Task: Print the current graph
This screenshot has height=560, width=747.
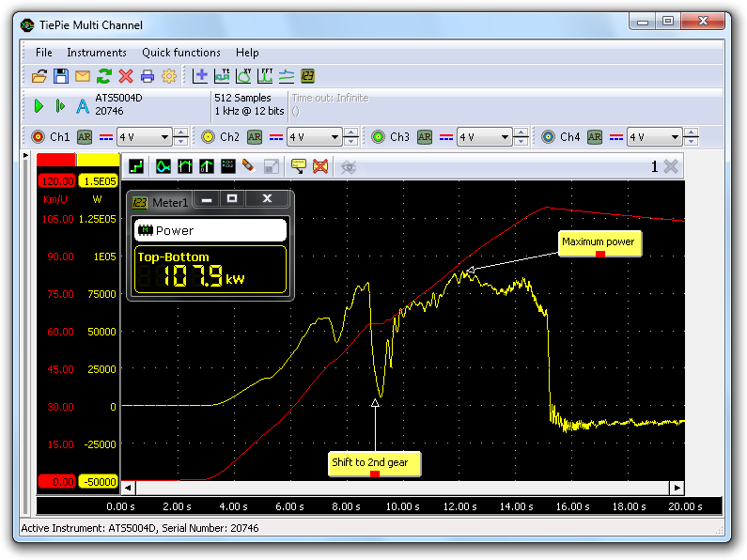Action: coord(148,76)
